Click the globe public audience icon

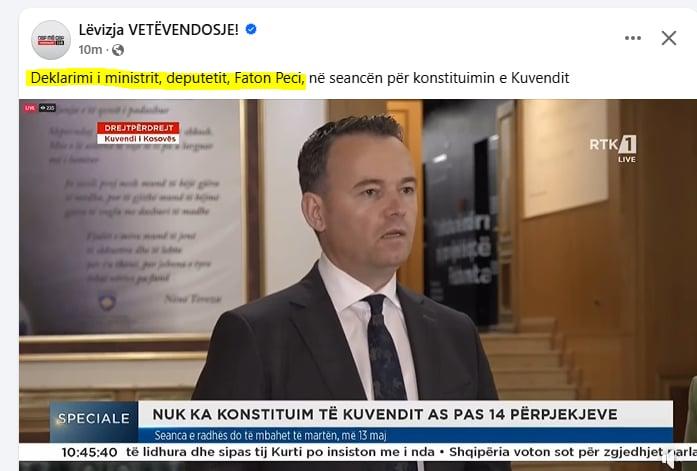tap(118, 50)
